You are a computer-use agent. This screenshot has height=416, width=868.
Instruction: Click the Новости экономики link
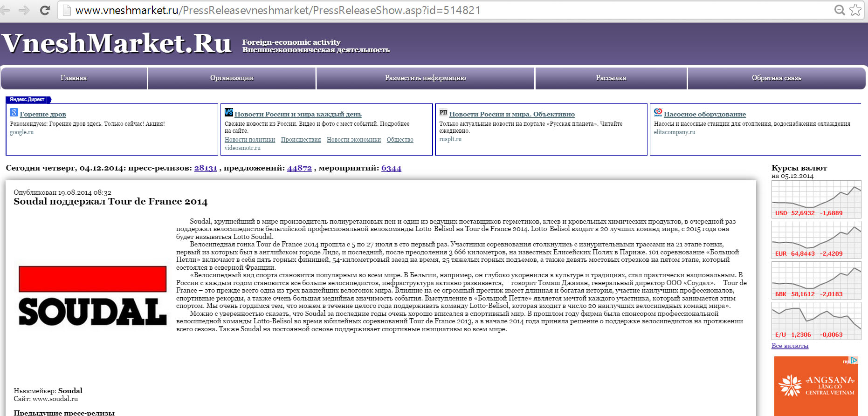point(354,140)
